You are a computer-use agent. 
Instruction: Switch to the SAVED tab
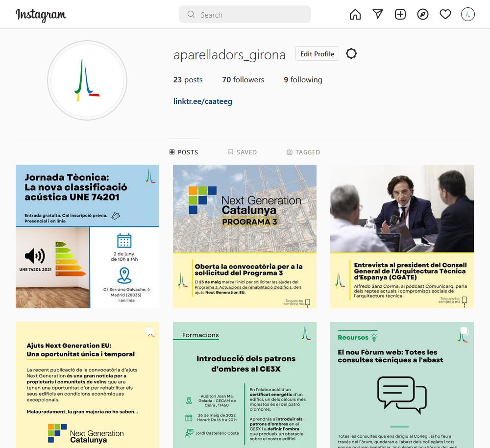243,152
